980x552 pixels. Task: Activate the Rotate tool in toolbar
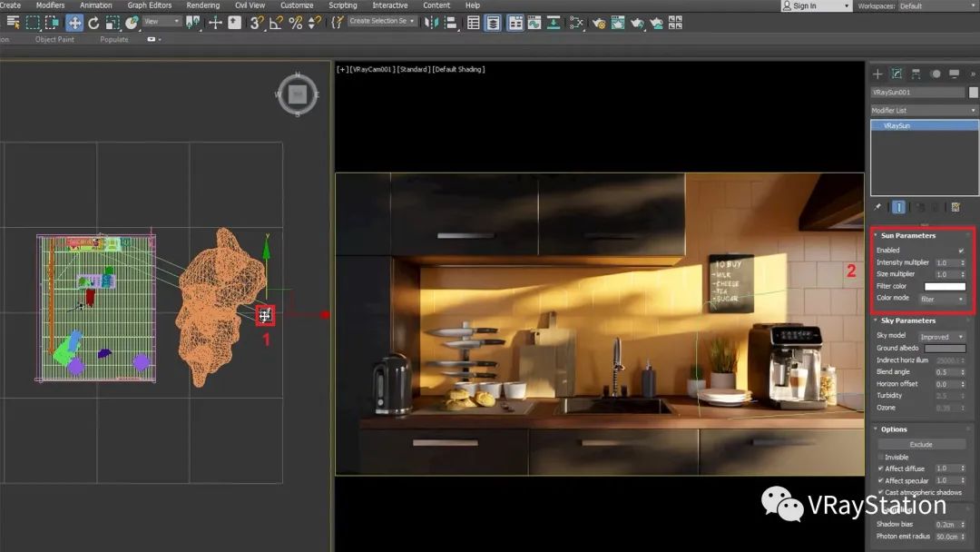pos(93,23)
